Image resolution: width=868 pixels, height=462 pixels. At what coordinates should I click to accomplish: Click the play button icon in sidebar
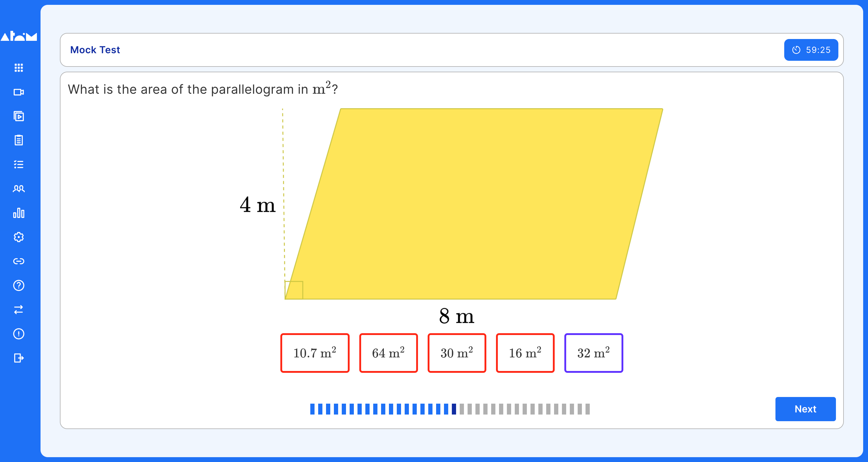point(19,115)
